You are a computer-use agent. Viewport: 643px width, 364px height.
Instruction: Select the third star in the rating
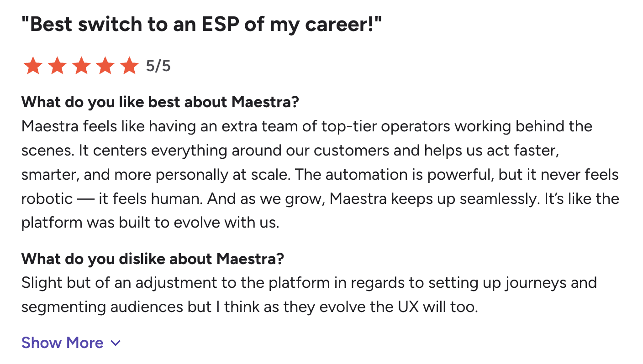(81, 66)
